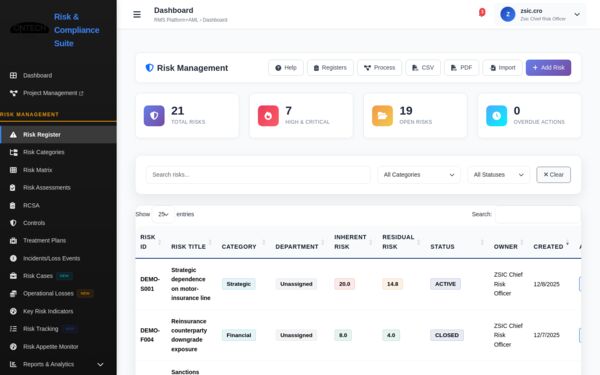Viewport: 600px width, 375px height.
Task: Click the Dashboard sidebar icon
Action: [13, 75]
